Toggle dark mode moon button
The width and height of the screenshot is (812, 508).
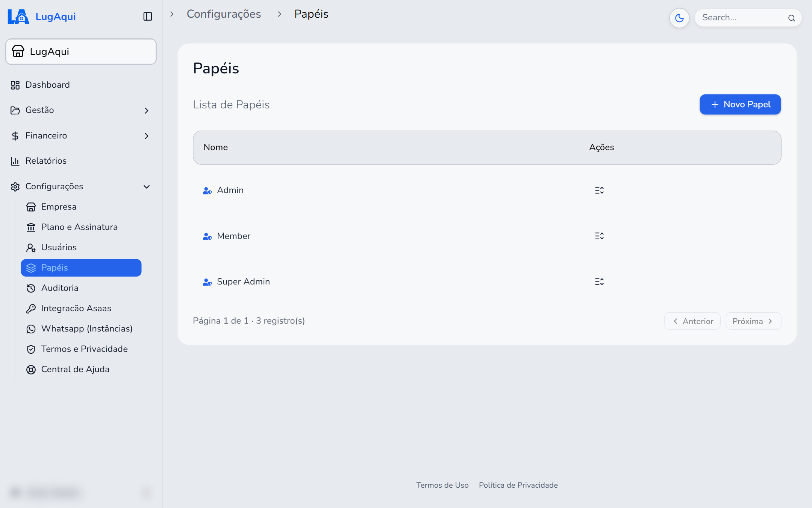tap(679, 18)
